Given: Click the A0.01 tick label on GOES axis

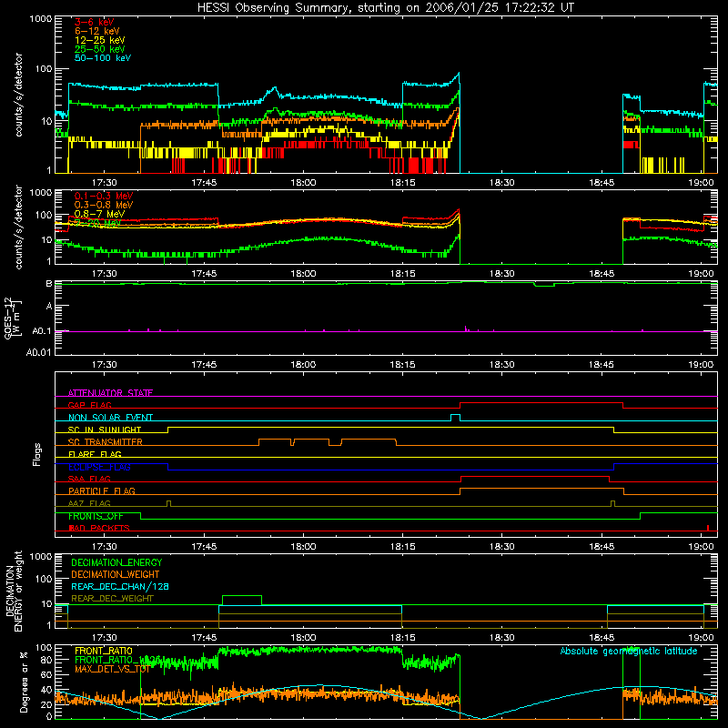Looking at the screenshot, I should 38,352.
